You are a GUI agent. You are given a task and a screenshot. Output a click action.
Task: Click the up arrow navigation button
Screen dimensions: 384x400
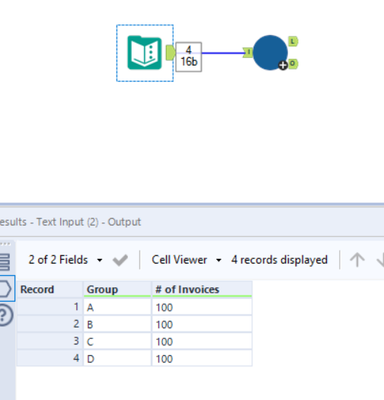coord(357,260)
